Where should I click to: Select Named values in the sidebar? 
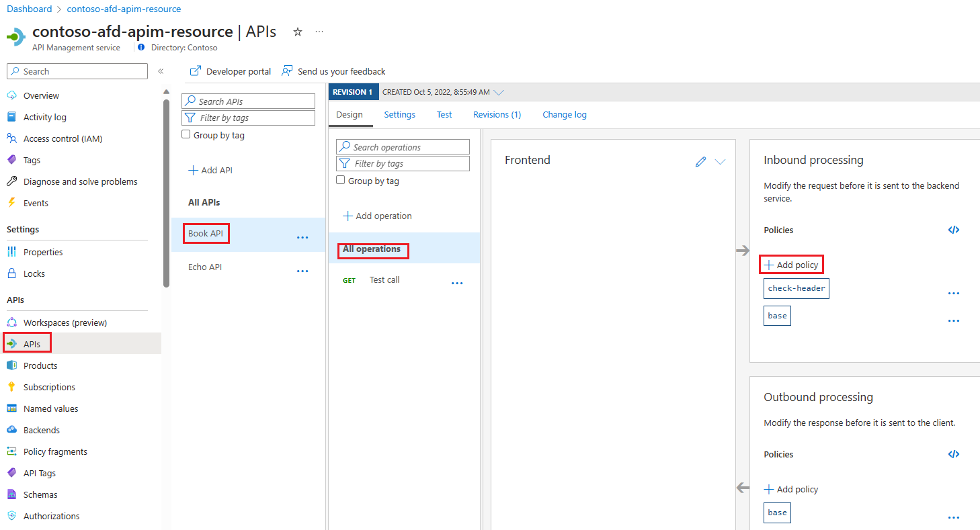tap(50, 408)
